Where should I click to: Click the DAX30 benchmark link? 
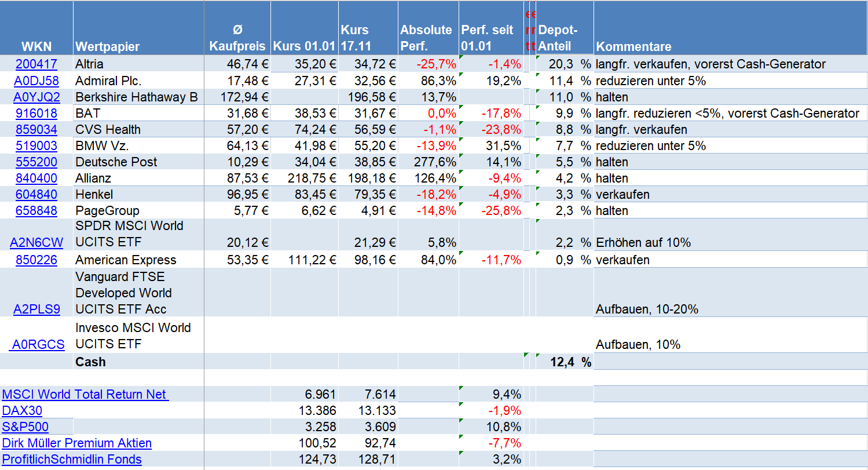coord(22,411)
